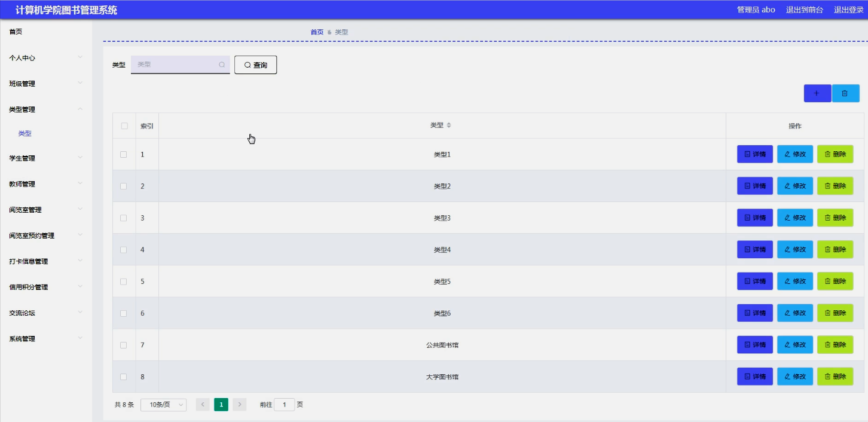Click the next page arrow in pagination

pyautogui.click(x=239, y=404)
